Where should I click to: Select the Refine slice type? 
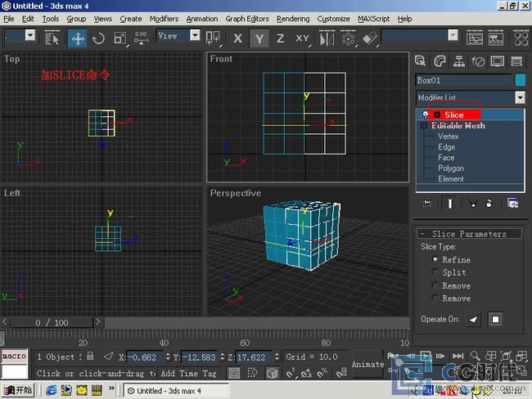tap(435, 259)
